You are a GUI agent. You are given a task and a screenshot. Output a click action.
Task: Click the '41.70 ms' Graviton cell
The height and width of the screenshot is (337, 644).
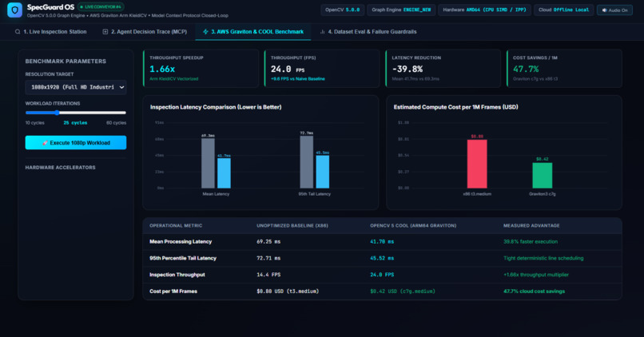[382, 242]
